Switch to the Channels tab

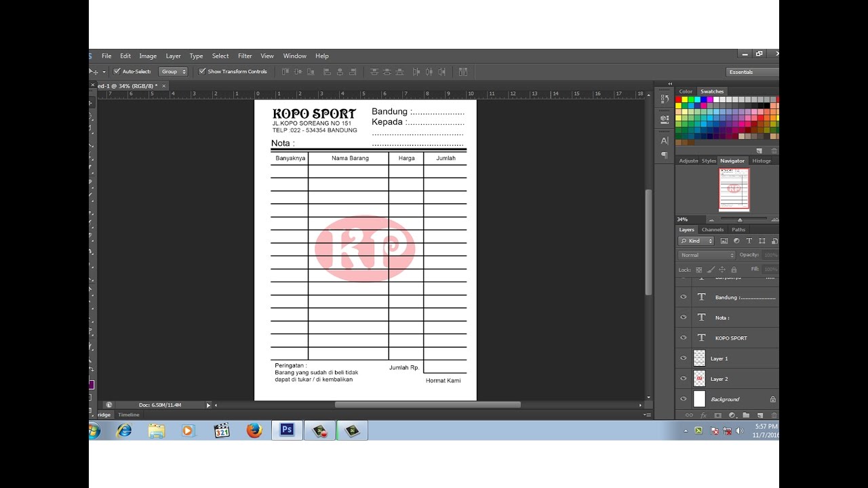(713, 230)
